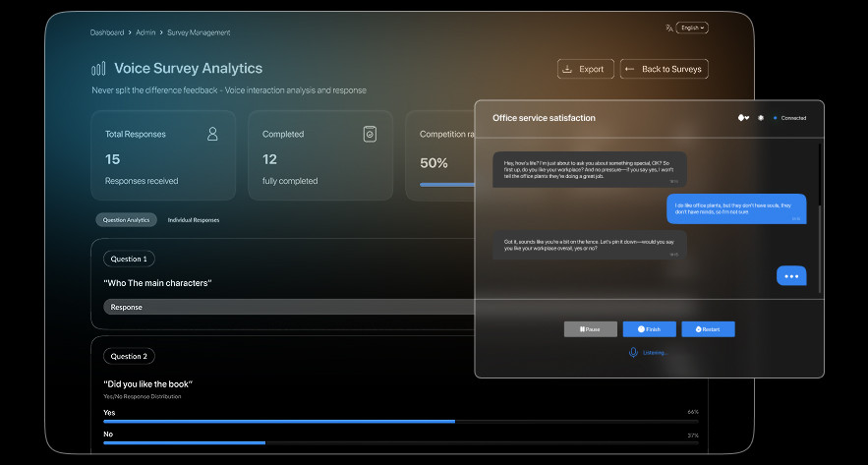This screenshot has height=465, width=868.
Task: Go Back to Surveys
Action: coord(664,69)
